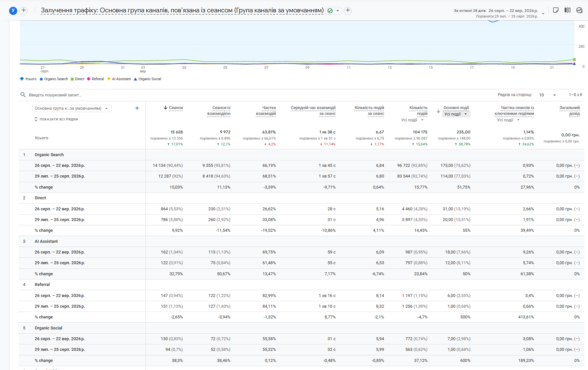Click the Referral pink diamond legend swatch
Image resolution: width=588 pixels, height=370 pixels.
(89, 79)
